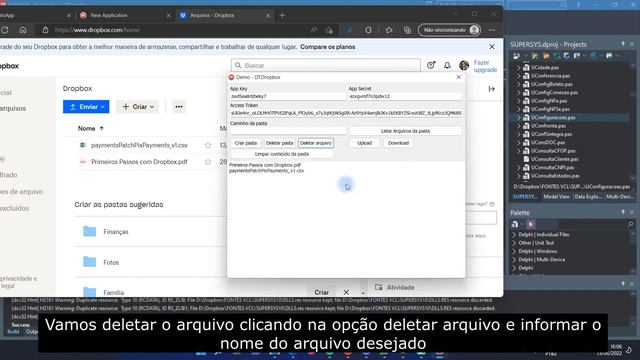Screen dimensions: 640x360
Task: Click Listar Arquivos da pasta button
Action: coord(405,131)
